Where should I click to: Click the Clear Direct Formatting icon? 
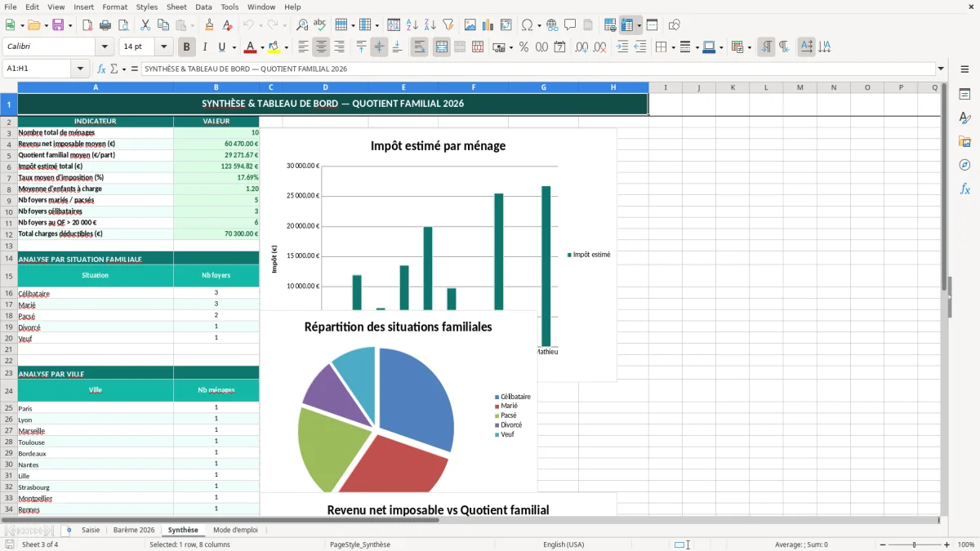pos(228,25)
